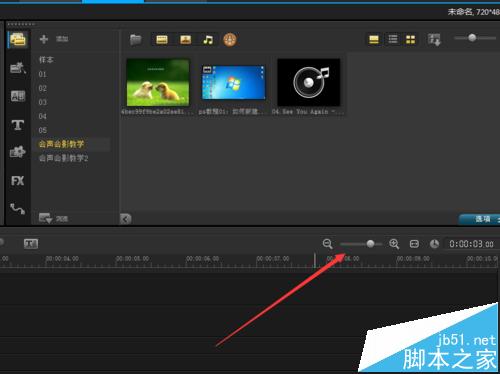The image size is (500, 374).
Task: Open the Instant Project panel icon
Action: coord(18,68)
